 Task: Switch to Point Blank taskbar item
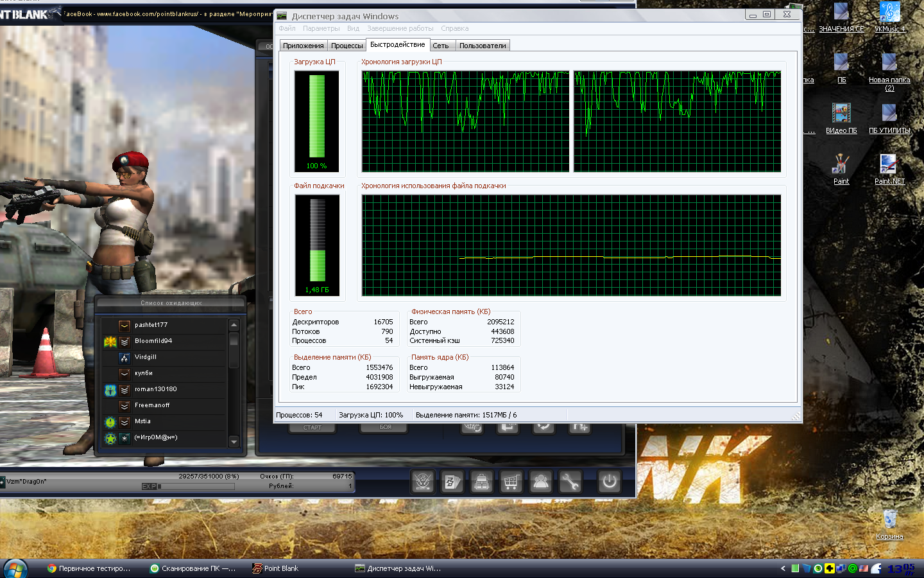pyautogui.click(x=296, y=568)
